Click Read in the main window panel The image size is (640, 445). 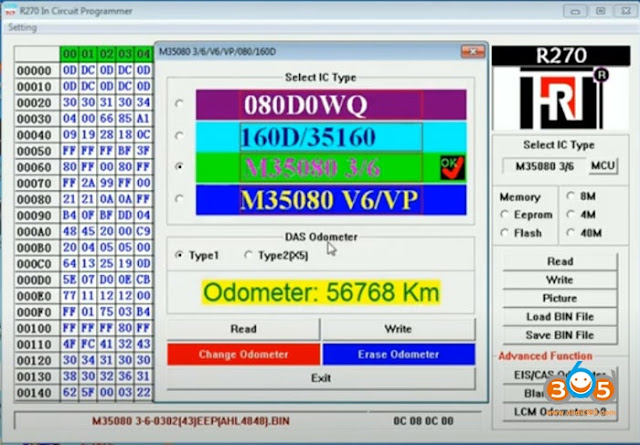coord(560,261)
